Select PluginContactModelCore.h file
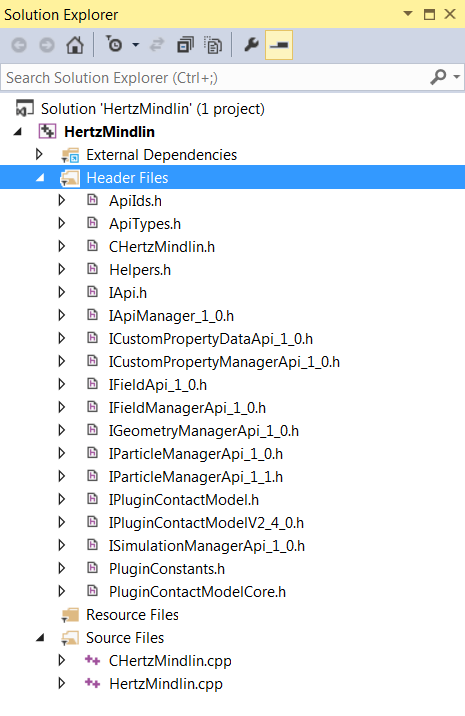 [x=197, y=592]
